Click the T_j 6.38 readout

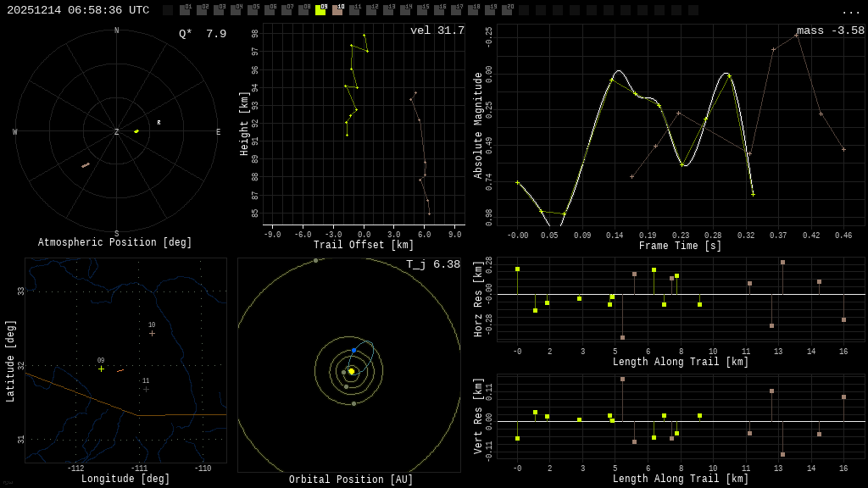coord(432,265)
